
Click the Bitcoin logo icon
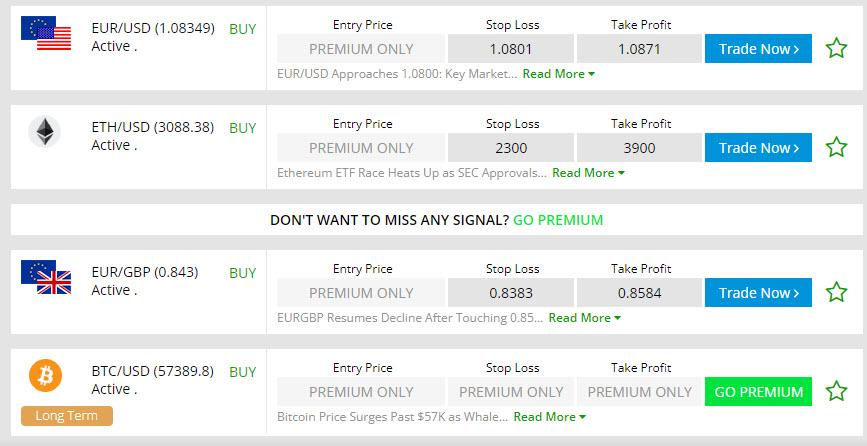[x=45, y=376]
